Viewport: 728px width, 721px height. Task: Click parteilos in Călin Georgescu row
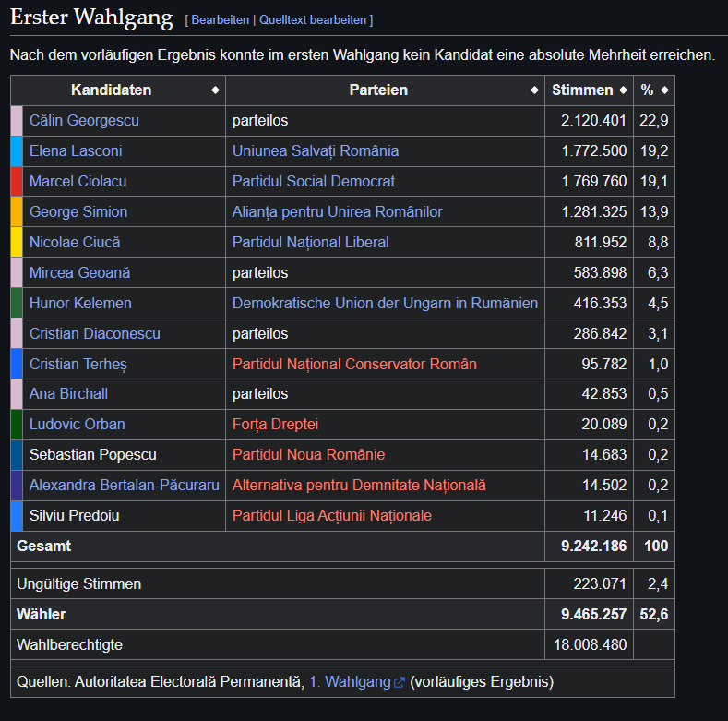[260, 120]
